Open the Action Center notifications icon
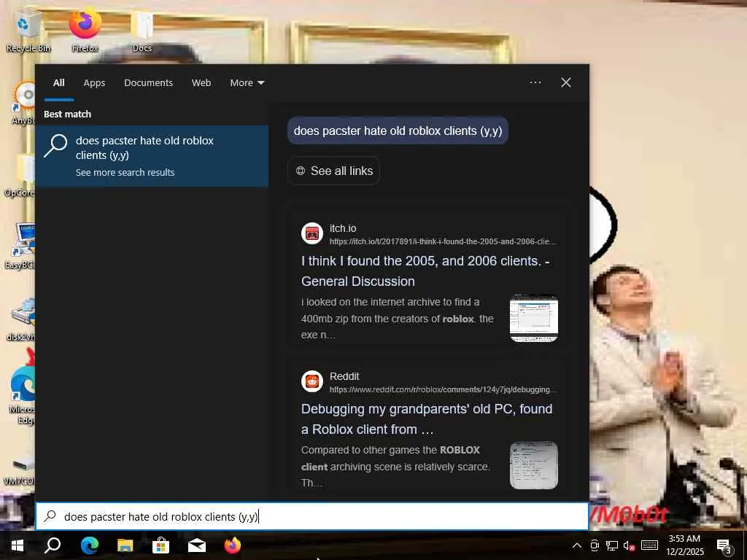The image size is (747, 560). pos(724,546)
